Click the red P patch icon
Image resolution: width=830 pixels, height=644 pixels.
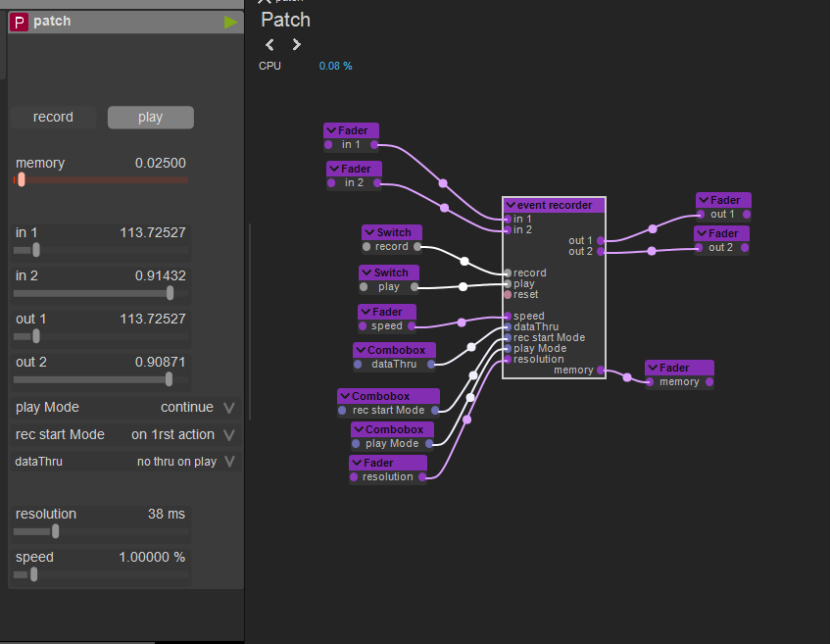(x=20, y=22)
